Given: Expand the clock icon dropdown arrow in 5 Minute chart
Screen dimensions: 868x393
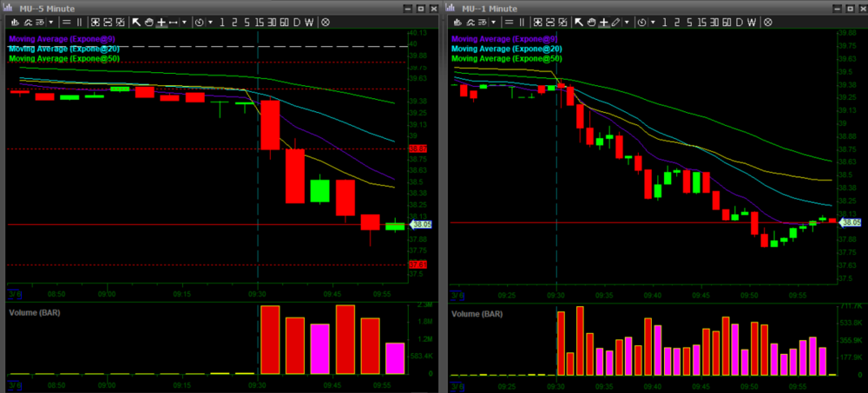Looking at the screenshot, I should (211, 22).
